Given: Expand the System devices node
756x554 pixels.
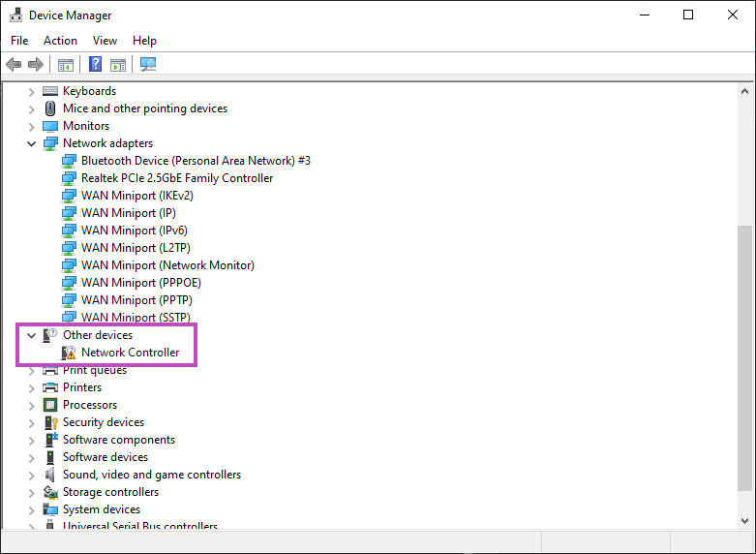Looking at the screenshot, I should (31, 510).
